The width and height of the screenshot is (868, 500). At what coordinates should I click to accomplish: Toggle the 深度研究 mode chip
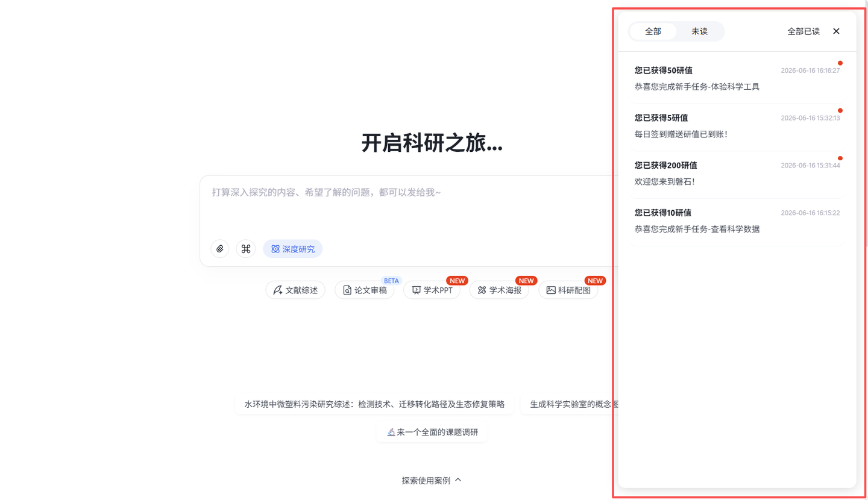pyautogui.click(x=292, y=249)
